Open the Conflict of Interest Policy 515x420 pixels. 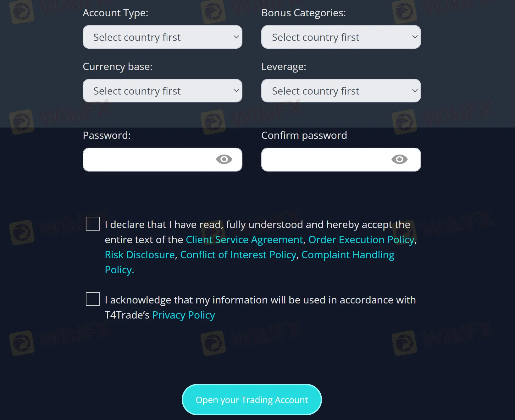point(238,255)
